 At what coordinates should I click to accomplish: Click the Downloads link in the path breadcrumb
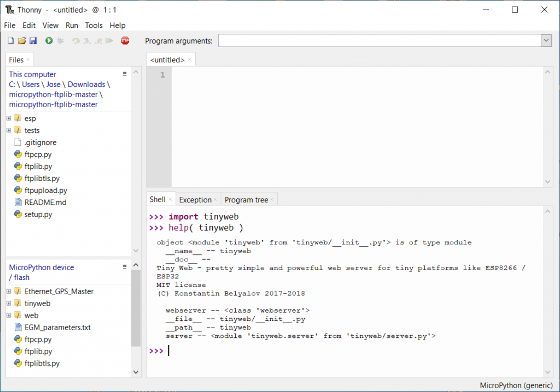(x=86, y=84)
